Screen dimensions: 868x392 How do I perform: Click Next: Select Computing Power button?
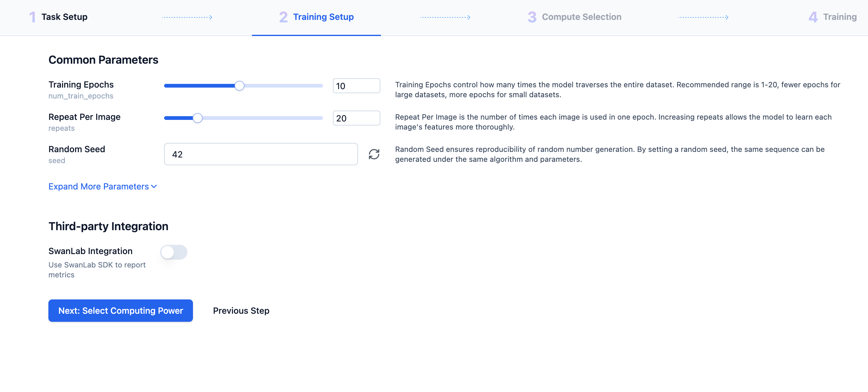click(x=120, y=310)
